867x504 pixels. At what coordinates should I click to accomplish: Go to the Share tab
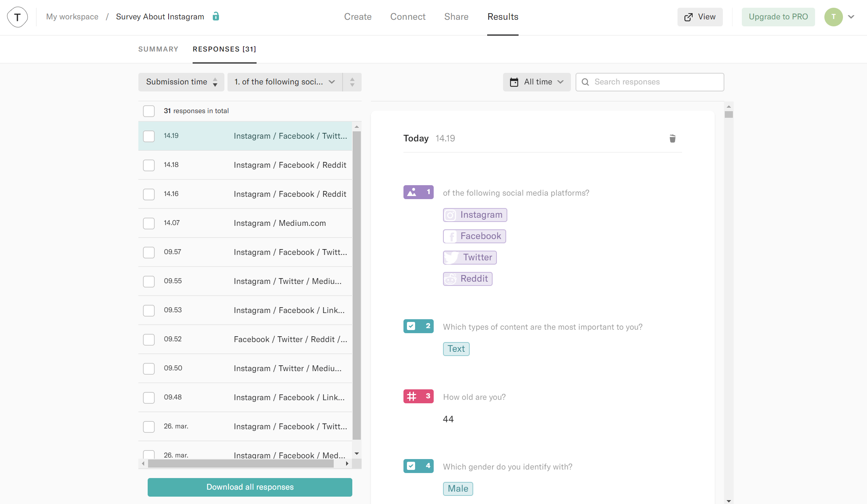click(456, 17)
